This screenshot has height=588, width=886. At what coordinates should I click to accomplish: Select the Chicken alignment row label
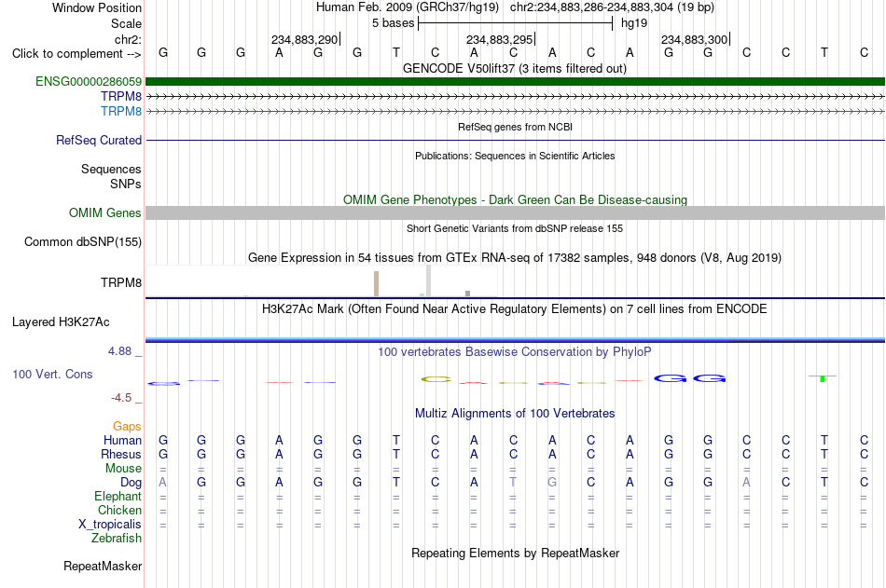point(119,510)
